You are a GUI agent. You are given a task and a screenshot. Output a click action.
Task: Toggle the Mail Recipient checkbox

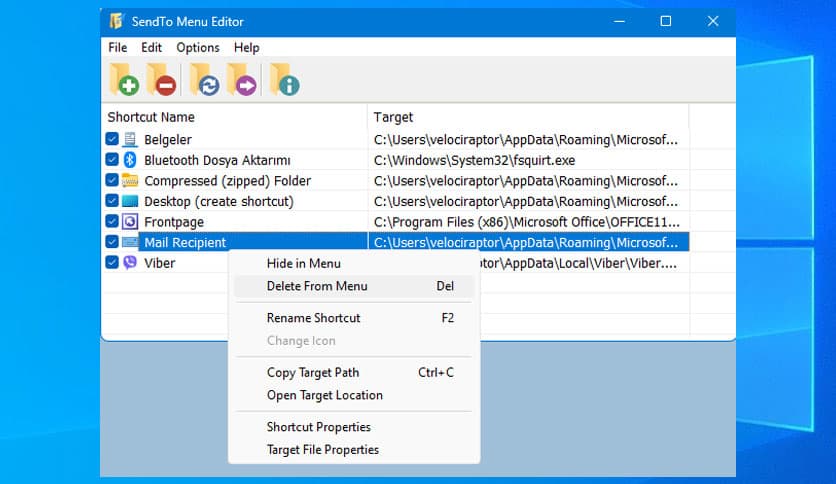[112, 241]
